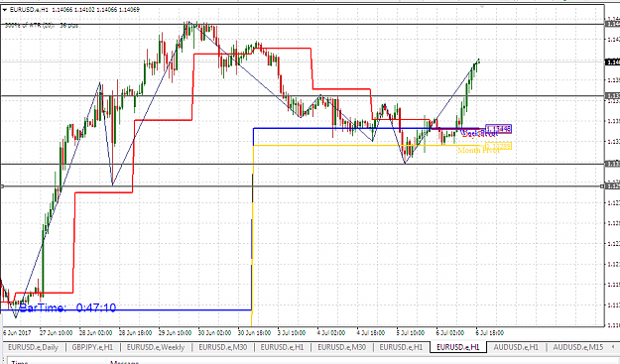Select the Month Pivot text label
Screen dimensions: 620x364
click(x=478, y=150)
